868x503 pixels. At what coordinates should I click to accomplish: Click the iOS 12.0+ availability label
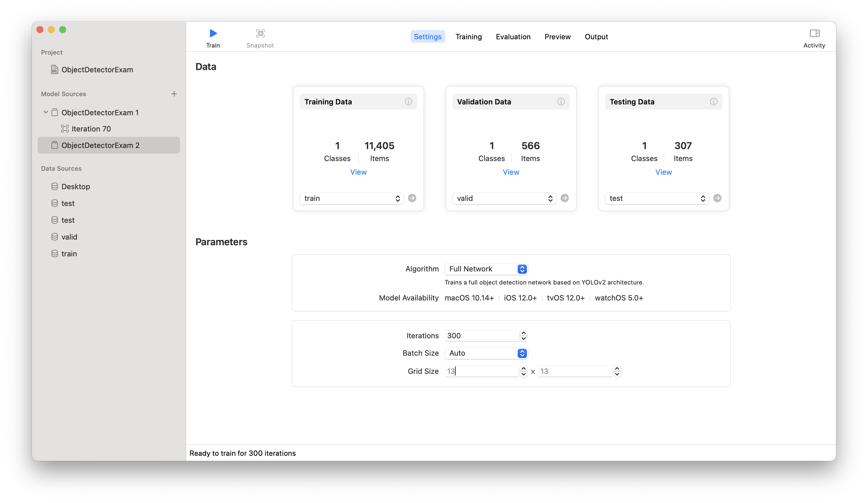tap(520, 298)
